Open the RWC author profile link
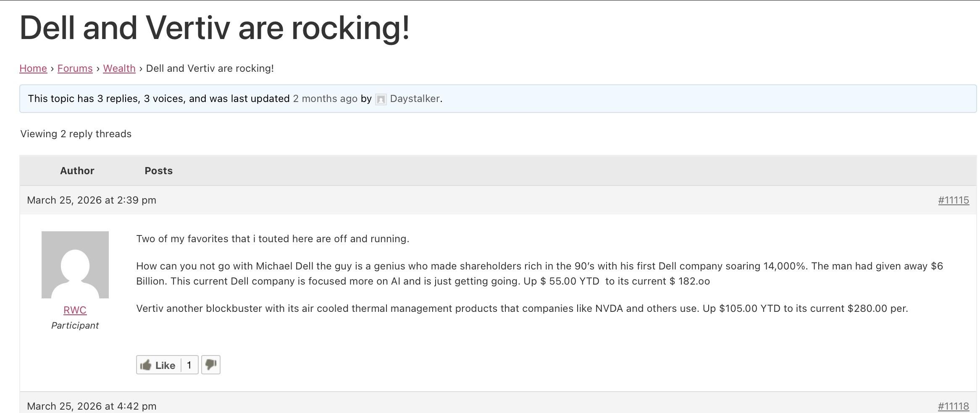 point(75,310)
